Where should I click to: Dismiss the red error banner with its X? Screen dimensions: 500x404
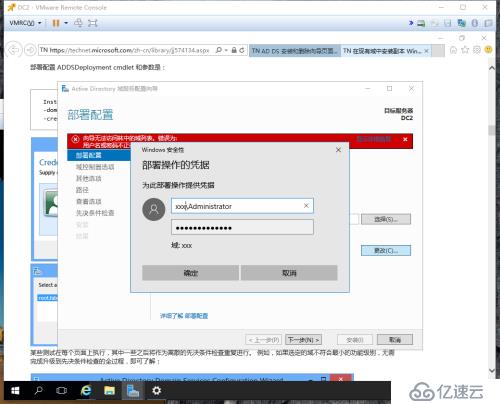click(405, 139)
